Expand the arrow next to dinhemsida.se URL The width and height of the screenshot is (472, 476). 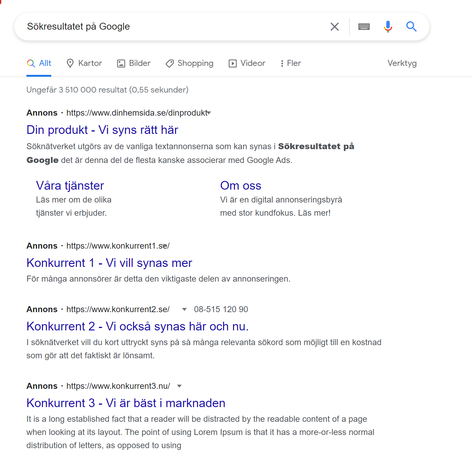[209, 113]
